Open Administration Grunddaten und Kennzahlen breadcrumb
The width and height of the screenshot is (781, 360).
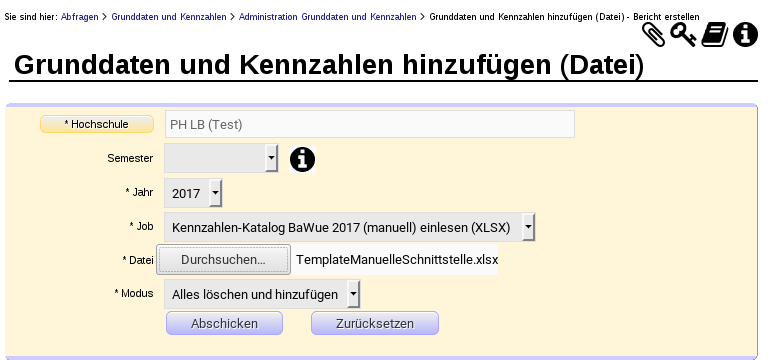[x=327, y=17]
